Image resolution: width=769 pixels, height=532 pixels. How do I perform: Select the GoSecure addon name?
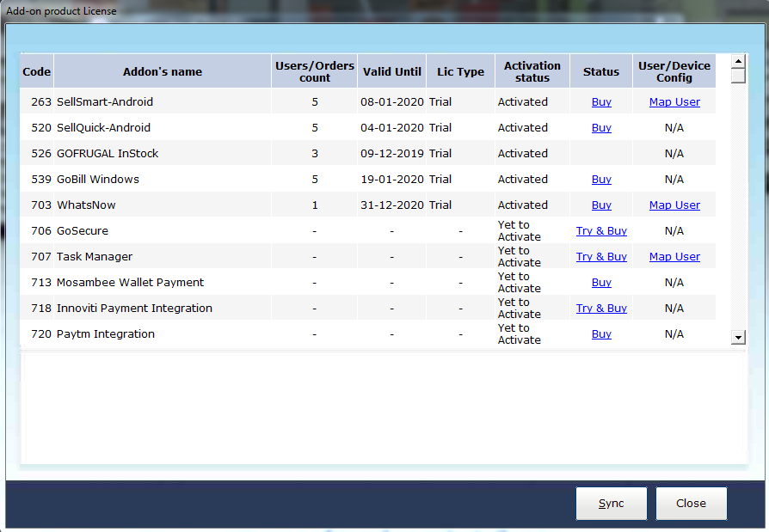click(x=83, y=230)
